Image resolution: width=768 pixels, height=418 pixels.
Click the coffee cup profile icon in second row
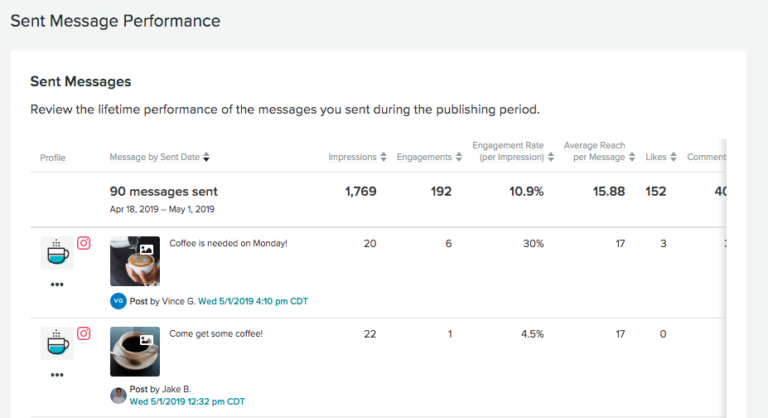coord(57,343)
